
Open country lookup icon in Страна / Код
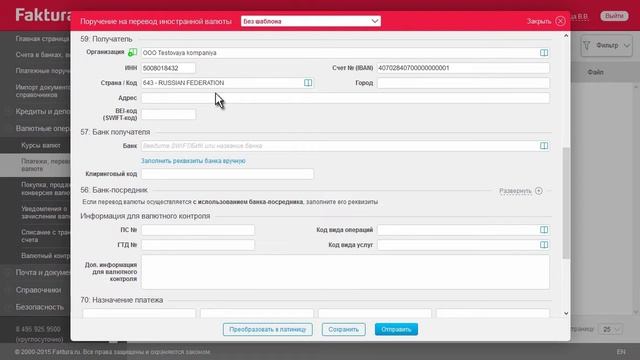(x=308, y=83)
